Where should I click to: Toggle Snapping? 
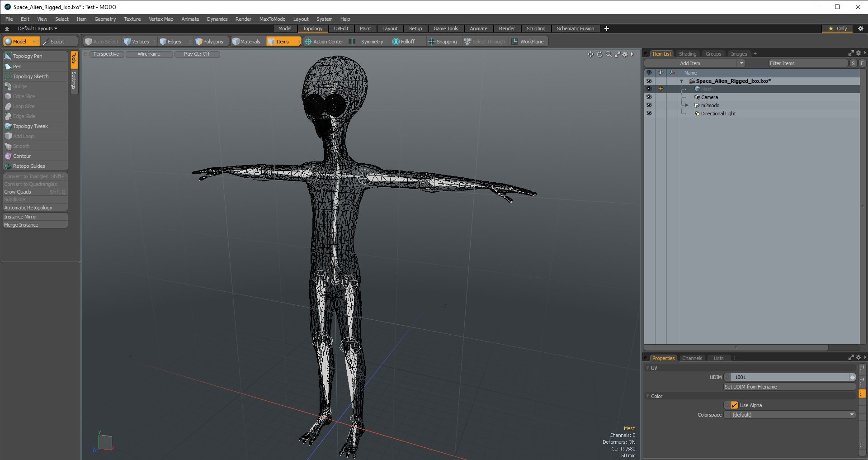[443, 42]
